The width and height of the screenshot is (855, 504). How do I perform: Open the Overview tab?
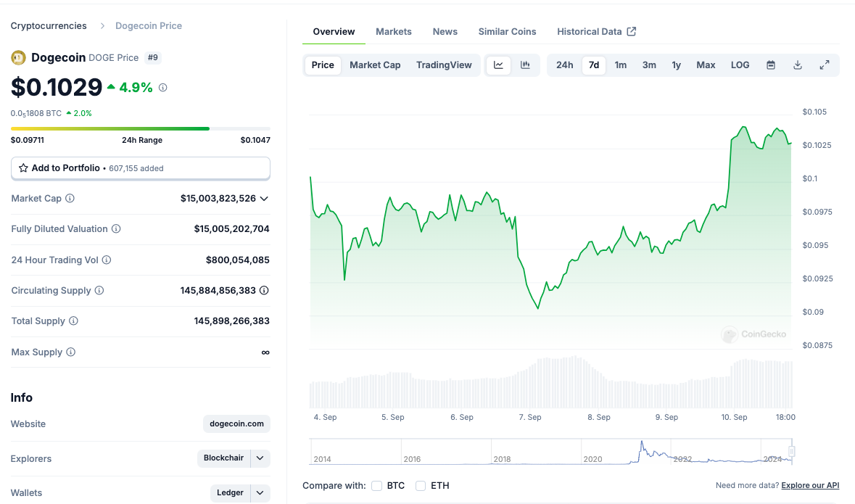click(x=334, y=32)
